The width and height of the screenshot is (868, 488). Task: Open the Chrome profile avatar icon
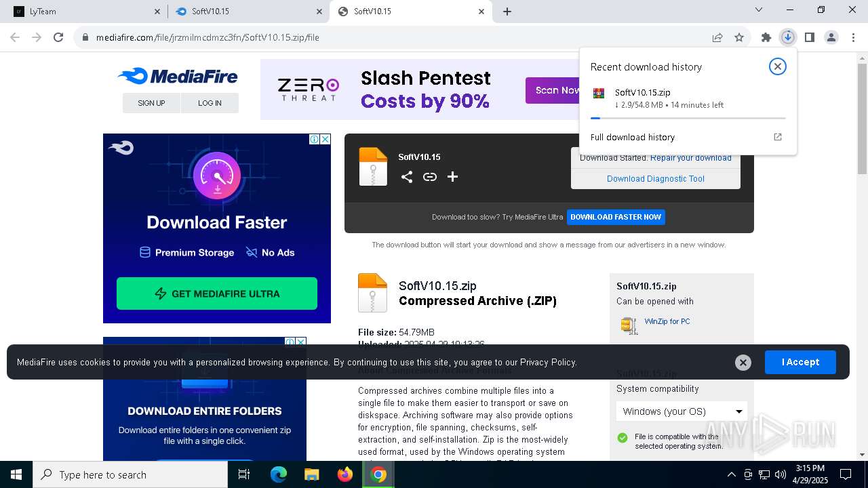(831, 37)
